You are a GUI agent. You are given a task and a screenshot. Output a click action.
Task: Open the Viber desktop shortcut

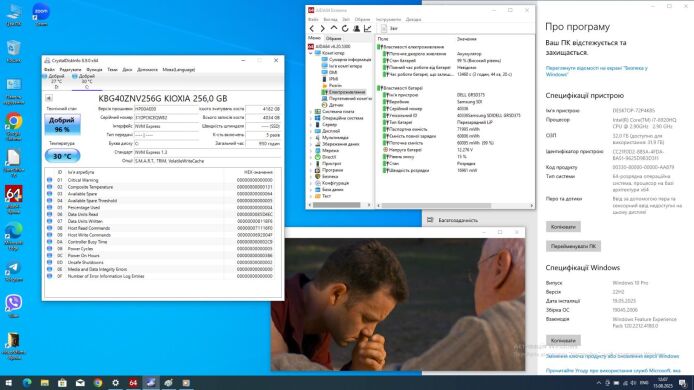(x=14, y=306)
